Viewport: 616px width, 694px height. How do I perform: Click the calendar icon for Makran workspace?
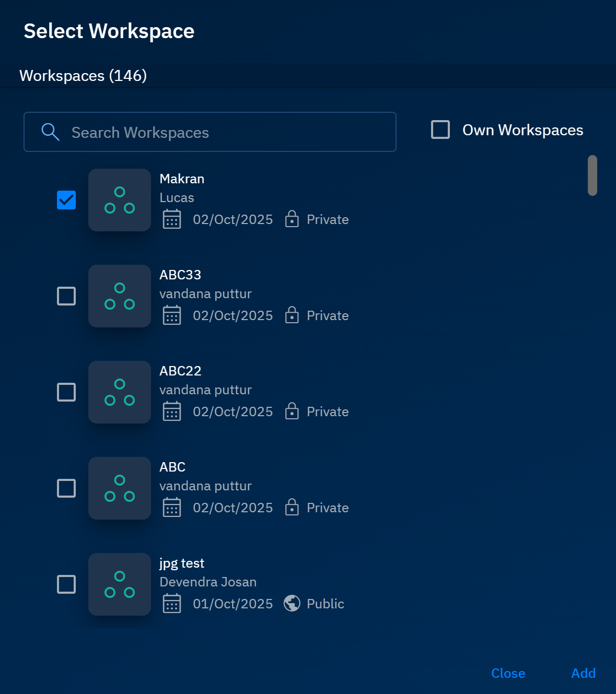[172, 219]
